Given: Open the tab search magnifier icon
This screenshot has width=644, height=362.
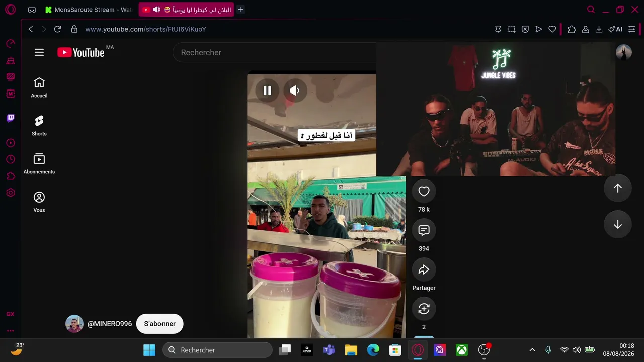Looking at the screenshot, I should 591,10.
